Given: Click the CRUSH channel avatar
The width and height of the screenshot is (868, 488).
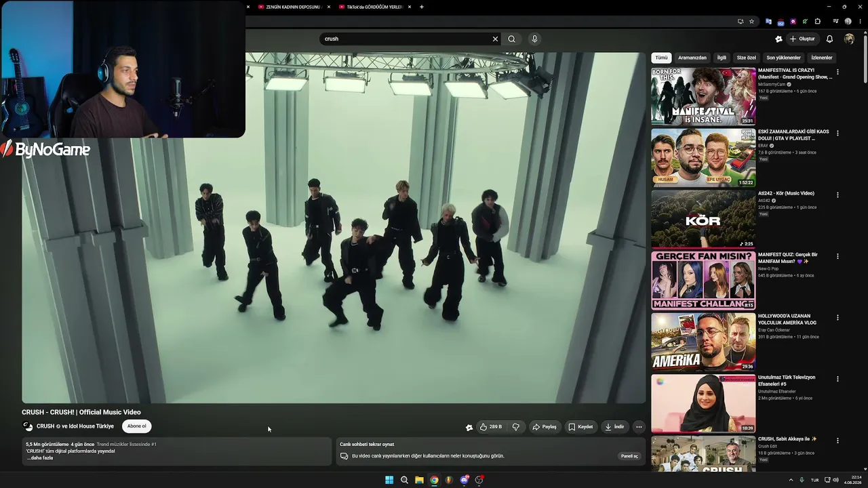Looking at the screenshot, I should (x=28, y=426).
